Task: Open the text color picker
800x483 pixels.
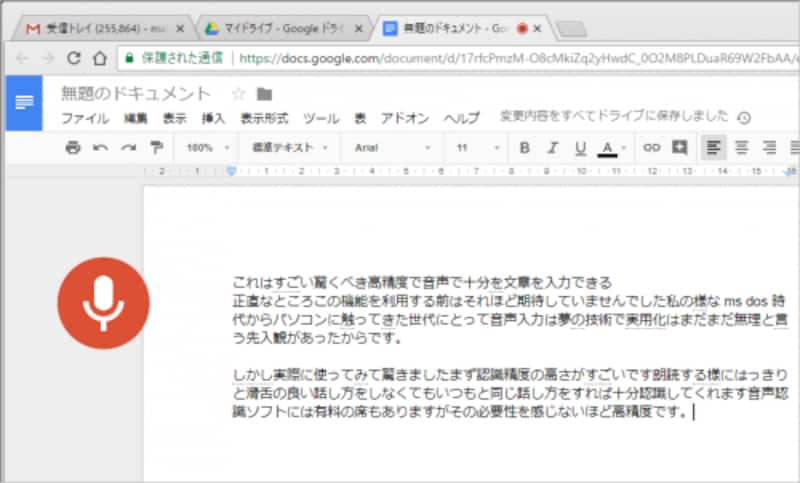Action: 607,148
